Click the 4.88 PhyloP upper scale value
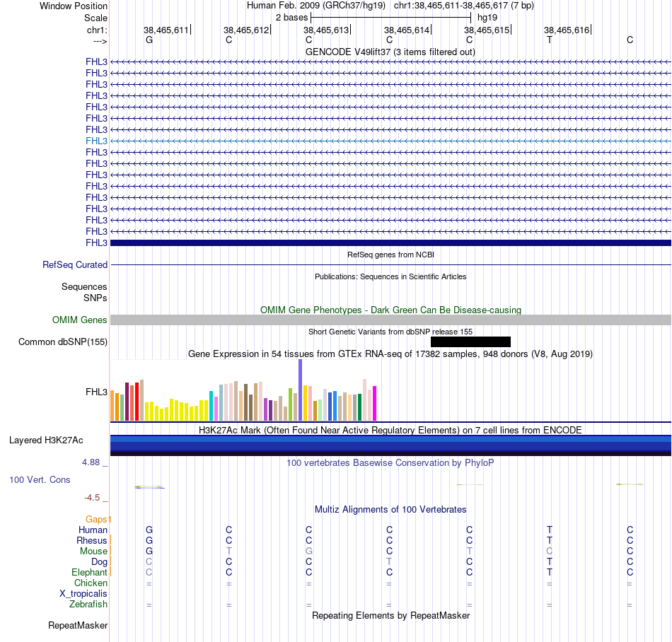This screenshot has height=642, width=672. point(91,462)
